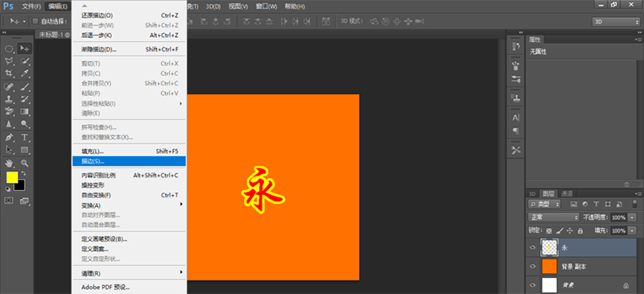Toggle layer filtering switch
Viewport: 644px width, 294px height.
point(634,204)
